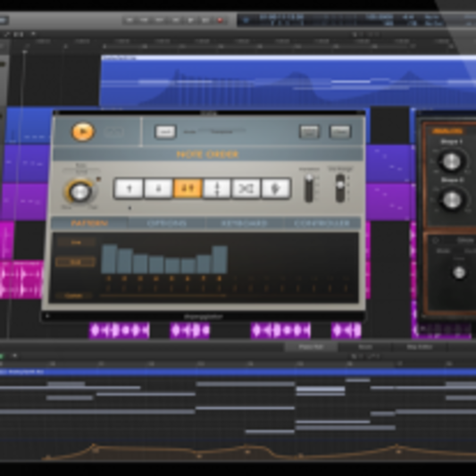Click the Silent button in the Arpeggiator
The height and width of the screenshot is (476, 476).
[x=309, y=132]
